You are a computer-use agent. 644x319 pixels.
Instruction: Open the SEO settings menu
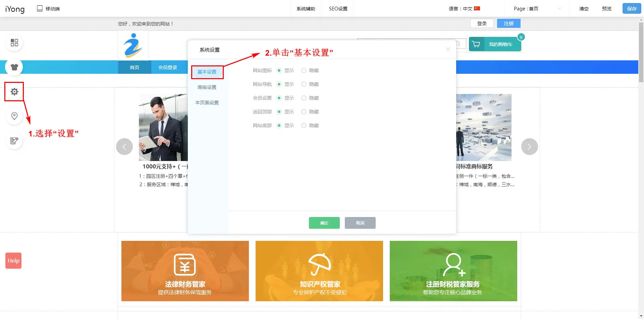(x=338, y=9)
